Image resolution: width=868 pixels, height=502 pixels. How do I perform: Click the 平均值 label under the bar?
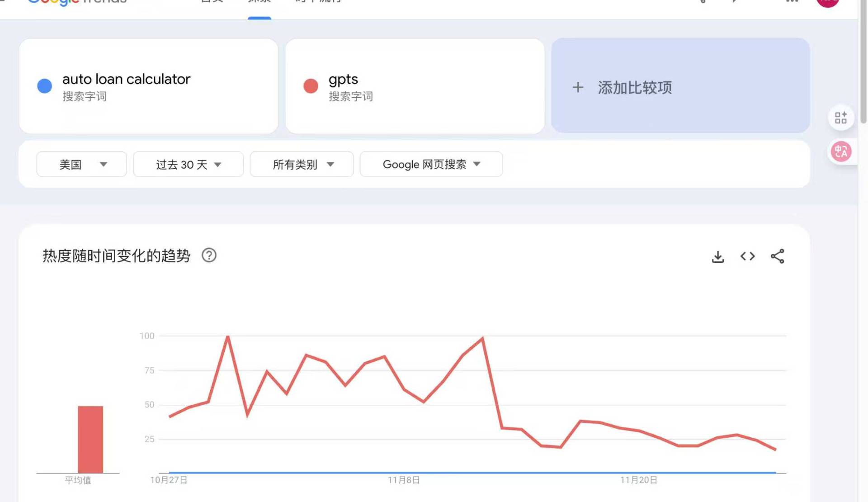click(78, 480)
